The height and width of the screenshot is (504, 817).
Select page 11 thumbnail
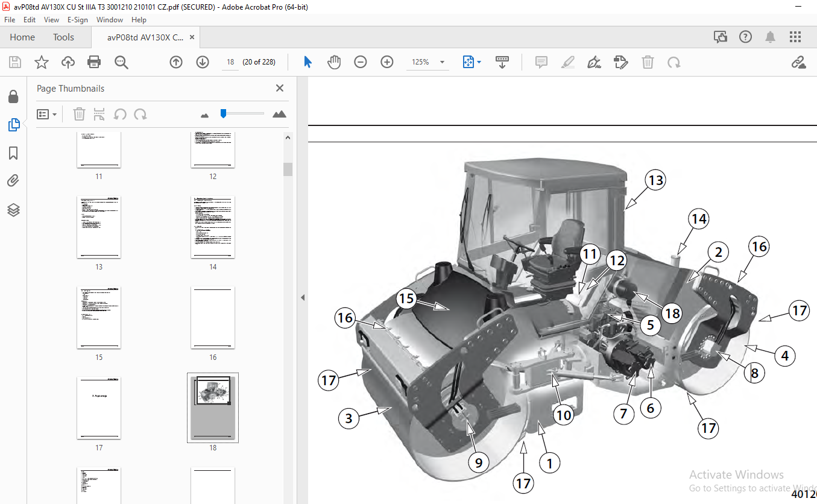pos(99,150)
